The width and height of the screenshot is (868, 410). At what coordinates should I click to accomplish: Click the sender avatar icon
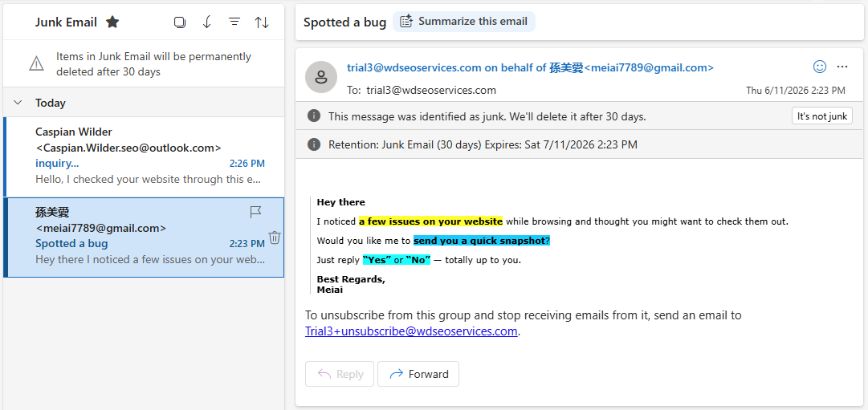(x=320, y=77)
